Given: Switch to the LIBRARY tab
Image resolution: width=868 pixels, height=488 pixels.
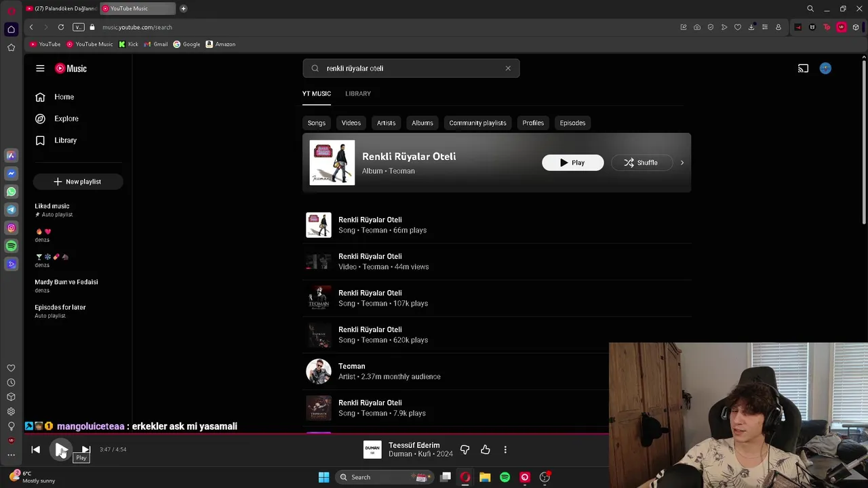Looking at the screenshot, I should pos(358,94).
